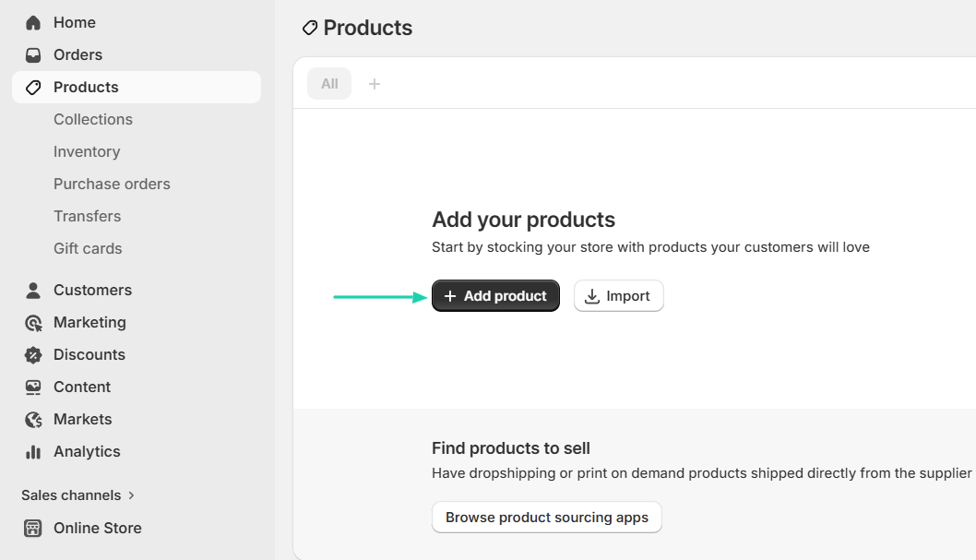The image size is (976, 560).
Task: Add a new view with plus tab
Action: tap(375, 84)
